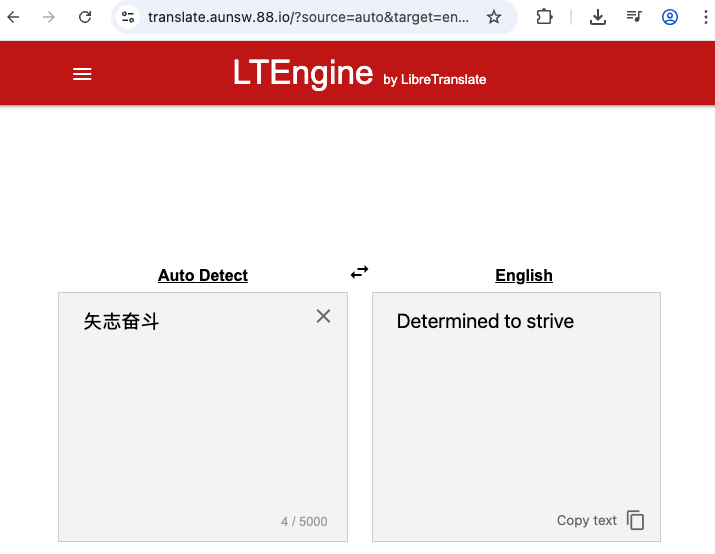Open the English target language selector

click(524, 276)
